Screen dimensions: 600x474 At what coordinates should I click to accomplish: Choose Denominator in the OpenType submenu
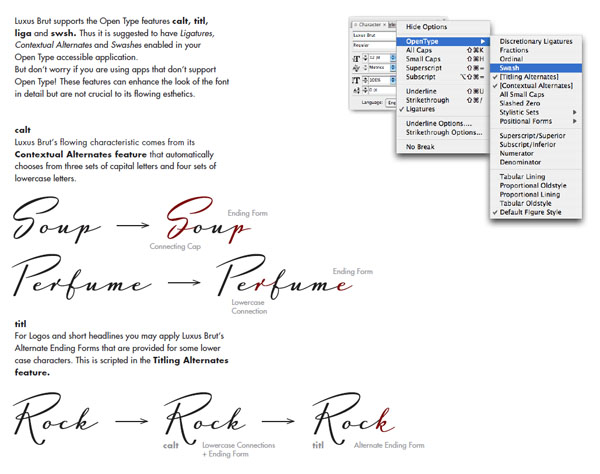coord(536,162)
